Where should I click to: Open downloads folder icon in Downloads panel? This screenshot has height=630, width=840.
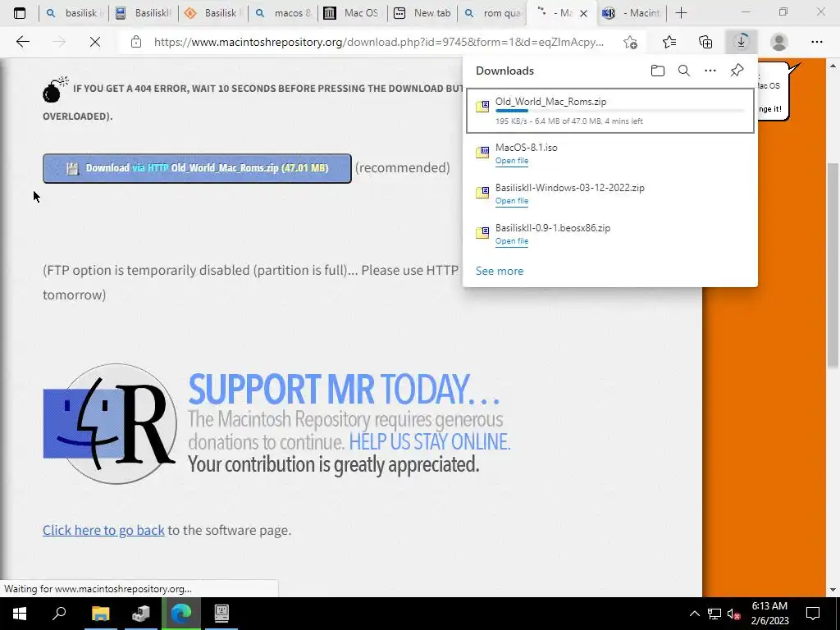click(x=658, y=71)
